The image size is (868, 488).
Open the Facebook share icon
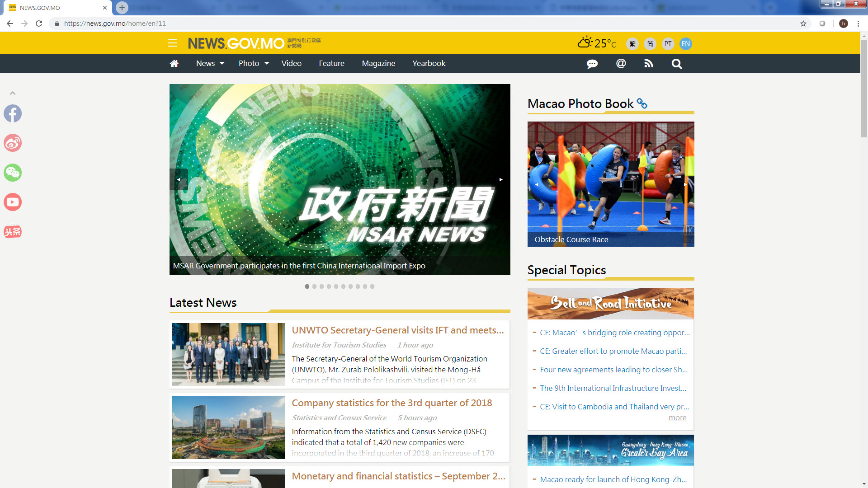[13, 113]
